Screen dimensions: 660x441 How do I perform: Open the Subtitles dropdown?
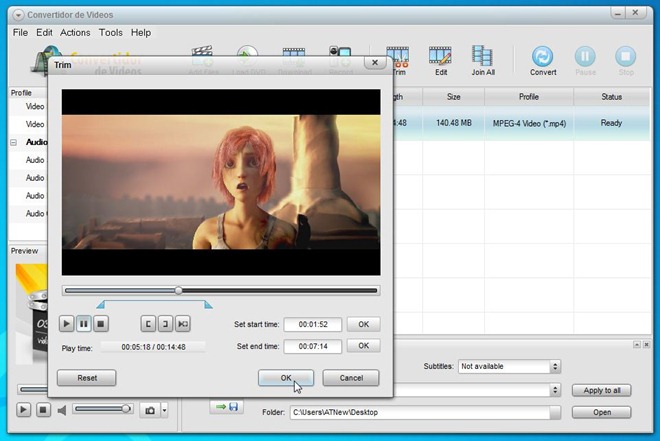(510, 367)
